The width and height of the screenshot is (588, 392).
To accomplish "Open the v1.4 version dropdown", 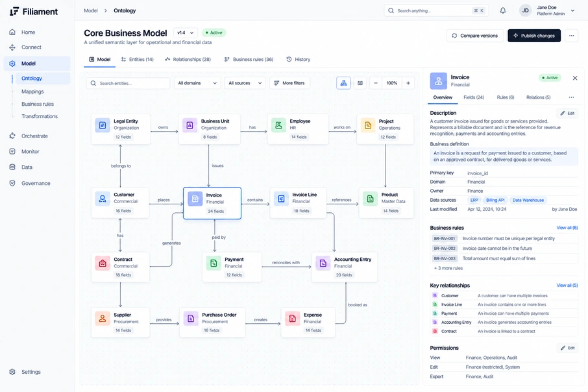I will (185, 32).
